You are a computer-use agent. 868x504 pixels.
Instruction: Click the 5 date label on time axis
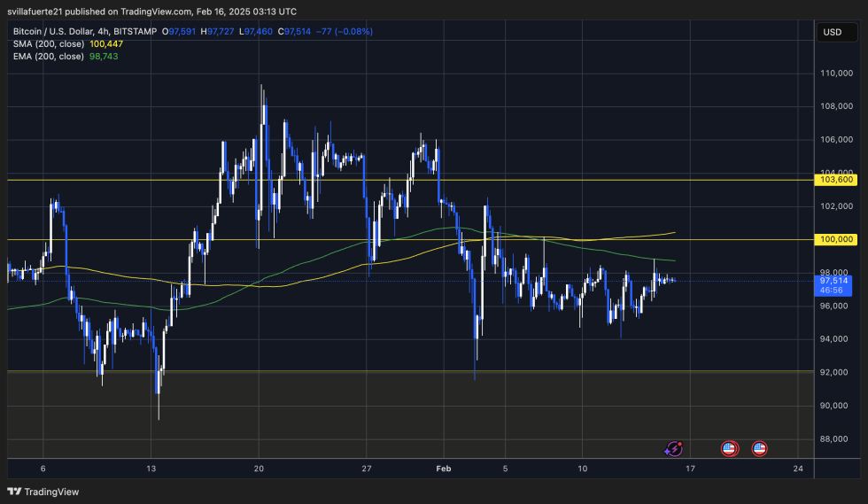(x=505, y=469)
